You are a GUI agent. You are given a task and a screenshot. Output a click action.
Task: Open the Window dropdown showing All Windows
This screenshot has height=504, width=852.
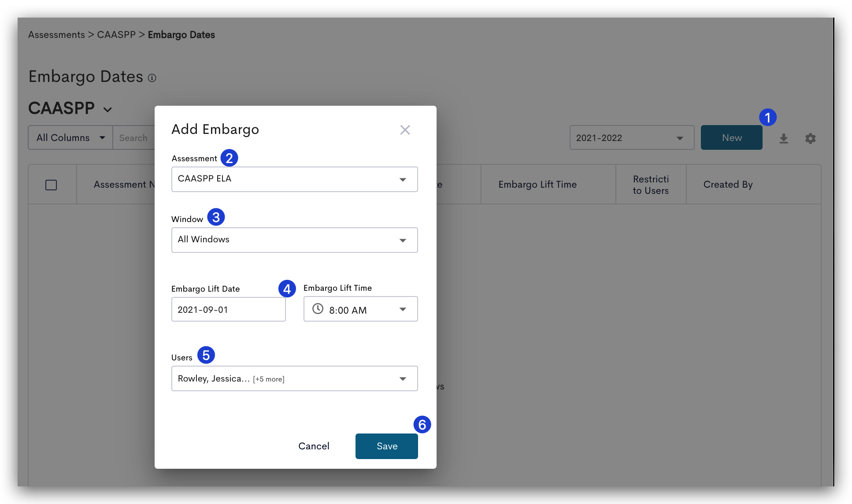point(294,240)
